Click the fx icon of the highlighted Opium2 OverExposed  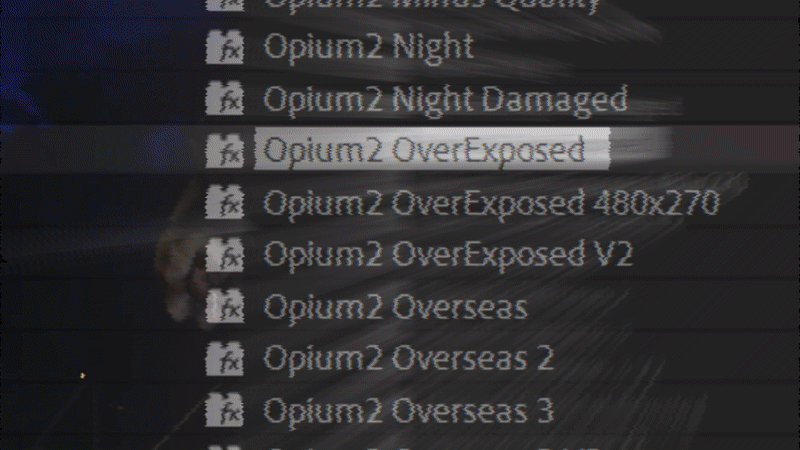(x=224, y=151)
